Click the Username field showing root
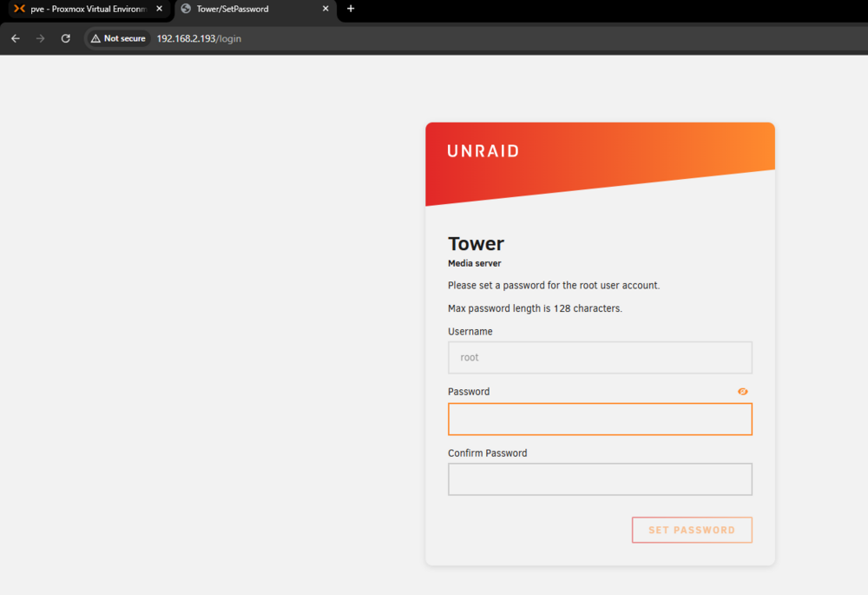This screenshot has height=595, width=868. click(x=600, y=358)
